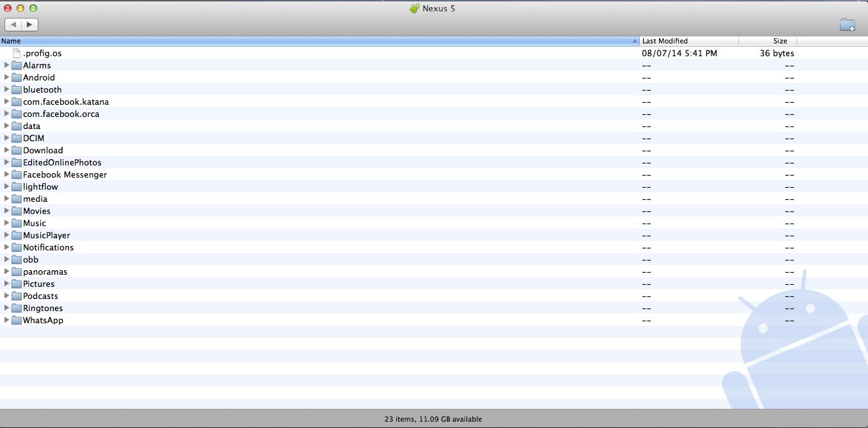The width and height of the screenshot is (868, 428).
Task: Sort by the Last Modified column header
Action: tap(689, 41)
